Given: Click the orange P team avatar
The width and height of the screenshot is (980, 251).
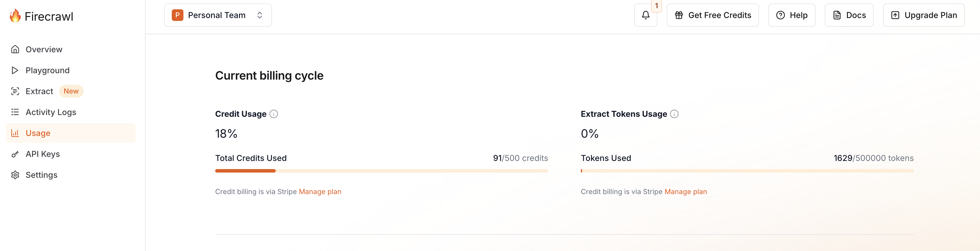Looking at the screenshot, I should click(177, 15).
